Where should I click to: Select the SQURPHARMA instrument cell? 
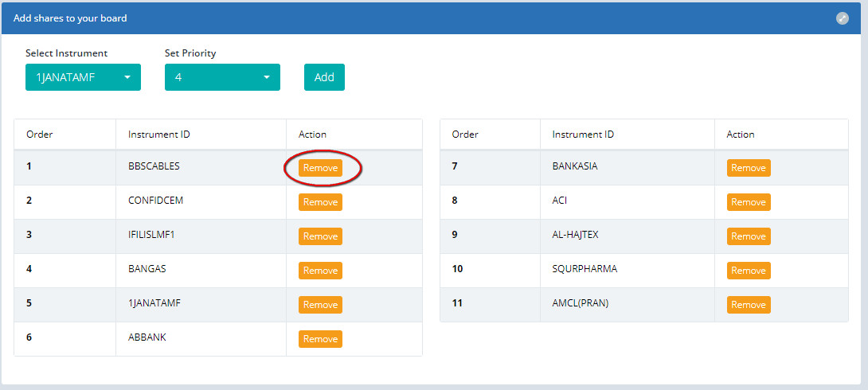pos(585,269)
